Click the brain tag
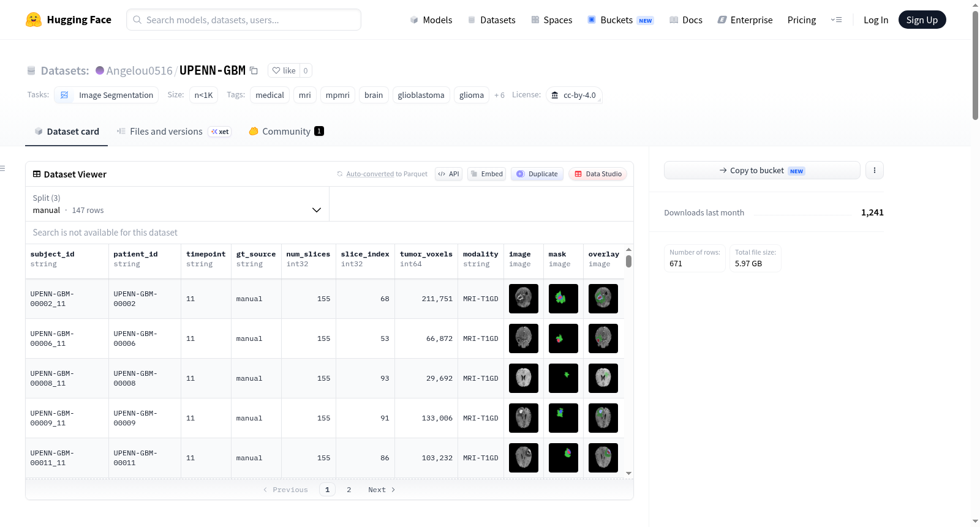Screen dimensions: 980x527 pyautogui.click(x=374, y=95)
